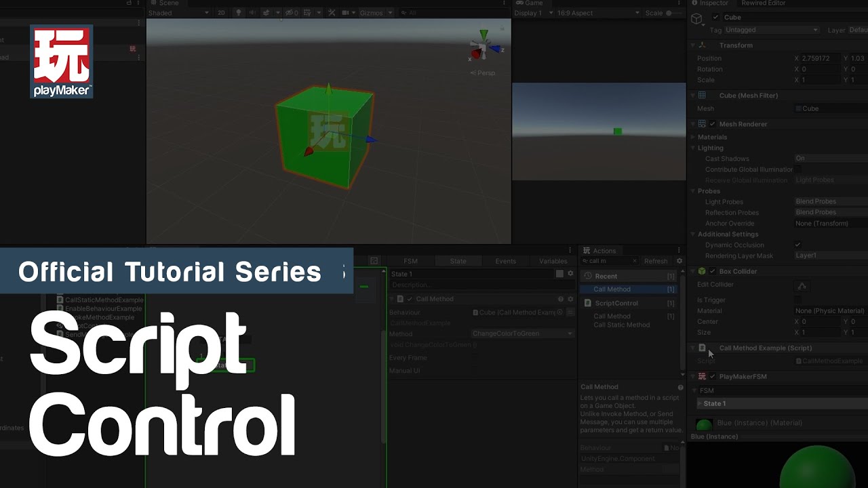Toggle scene lighting bulb icon
This screenshot has width=868, height=488.
238,13
